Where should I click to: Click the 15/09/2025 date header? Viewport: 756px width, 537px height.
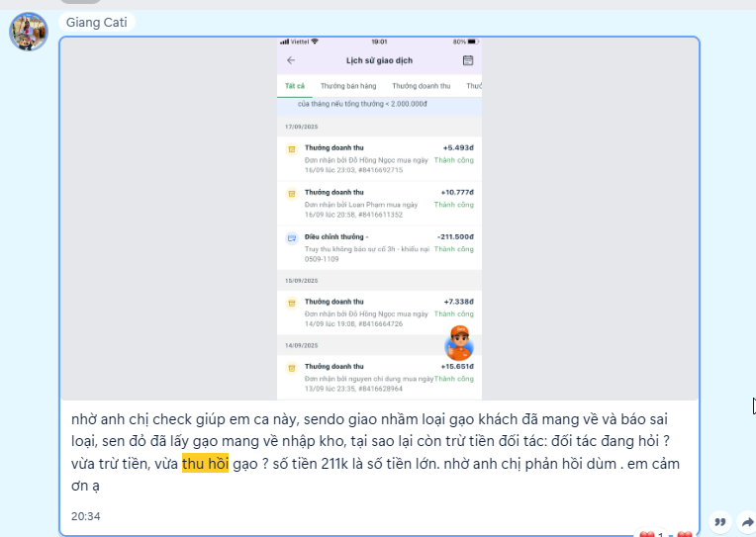coord(302,281)
